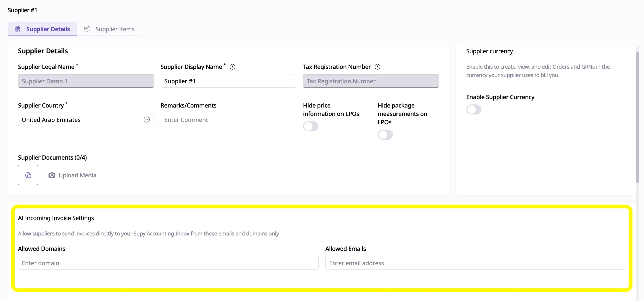
Task: Open the Supplier Country dropdown
Action: coord(80,120)
